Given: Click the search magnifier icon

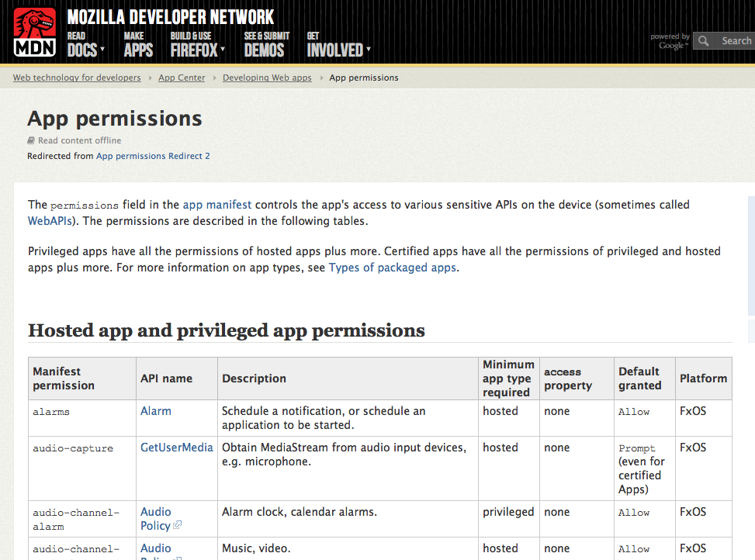Looking at the screenshot, I should click(705, 40).
